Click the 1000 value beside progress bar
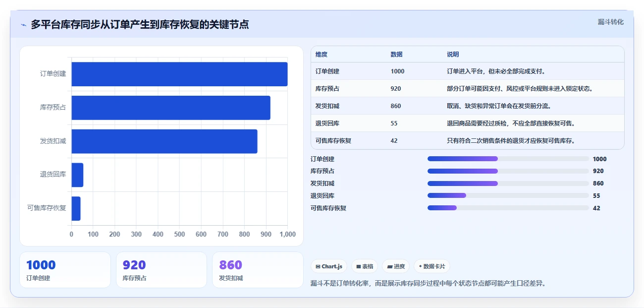The width and height of the screenshot is (644, 308). pos(599,159)
